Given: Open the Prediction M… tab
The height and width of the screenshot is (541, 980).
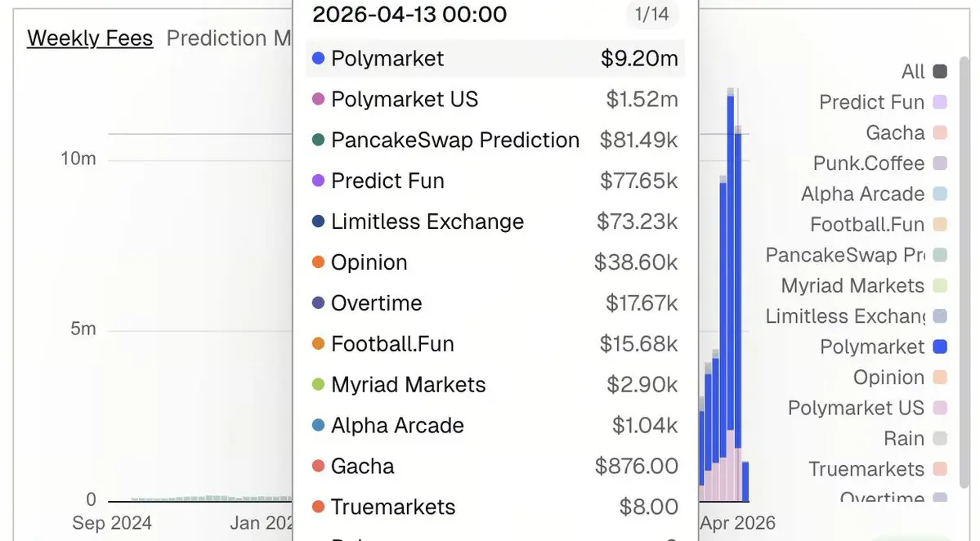Looking at the screenshot, I should (x=228, y=38).
